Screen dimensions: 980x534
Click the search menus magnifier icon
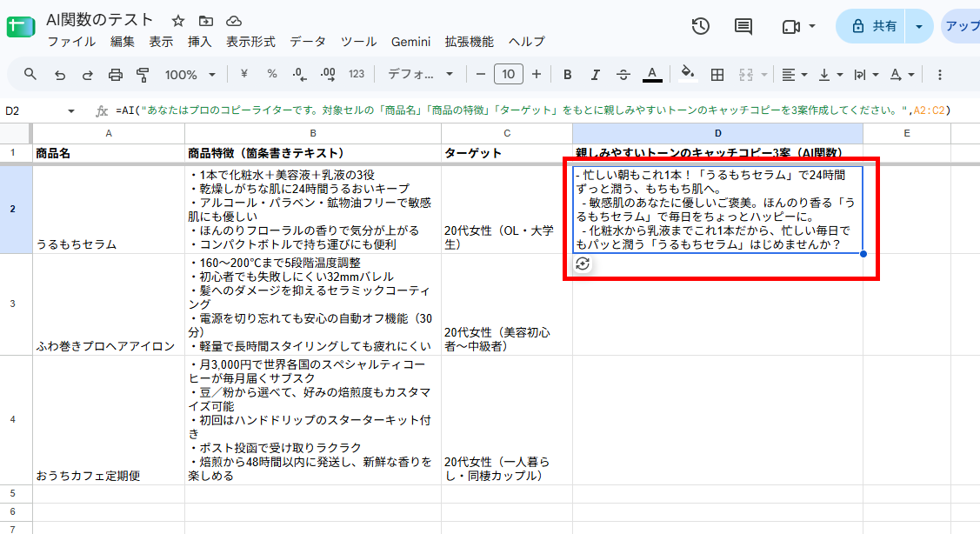30,75
